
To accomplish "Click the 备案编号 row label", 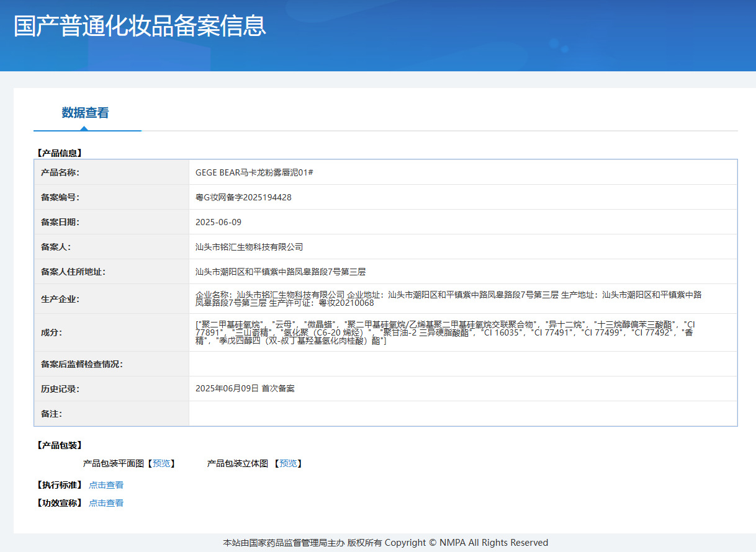I will (x=60, y=197).
